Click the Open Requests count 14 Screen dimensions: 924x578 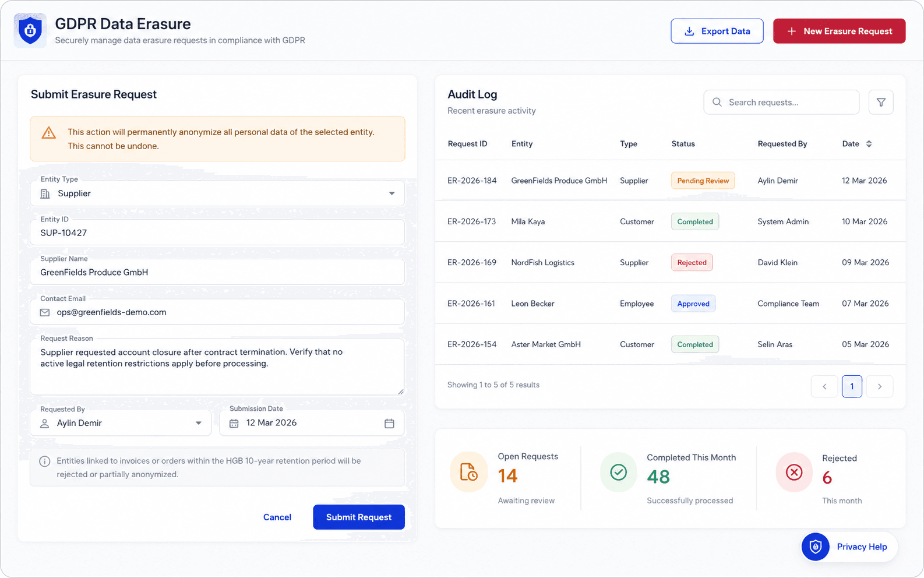[x=507, y=476]
